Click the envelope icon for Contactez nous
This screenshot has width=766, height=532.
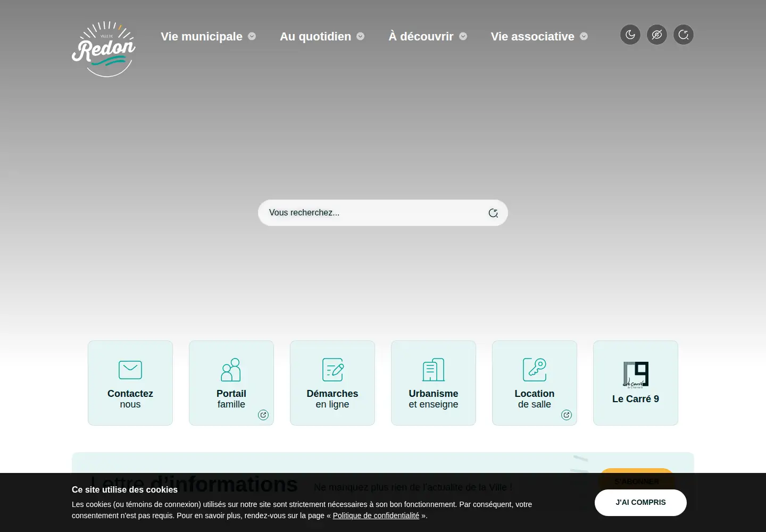tap(130, 370)
